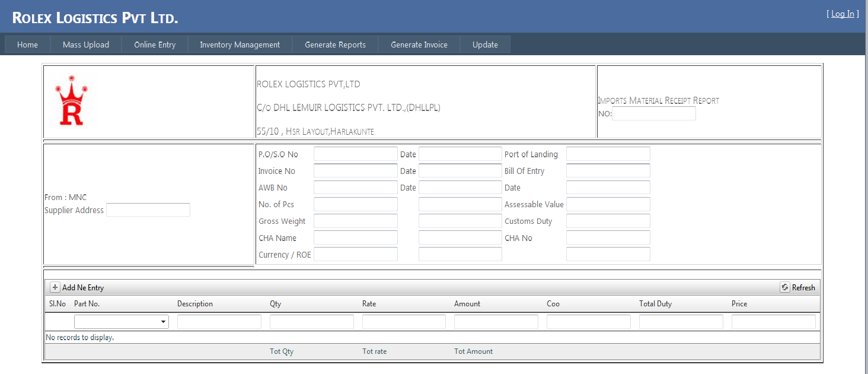Screen dimensions: 868x374
Task: Focus the Total Duty filter field
Action: pos(681,322)
